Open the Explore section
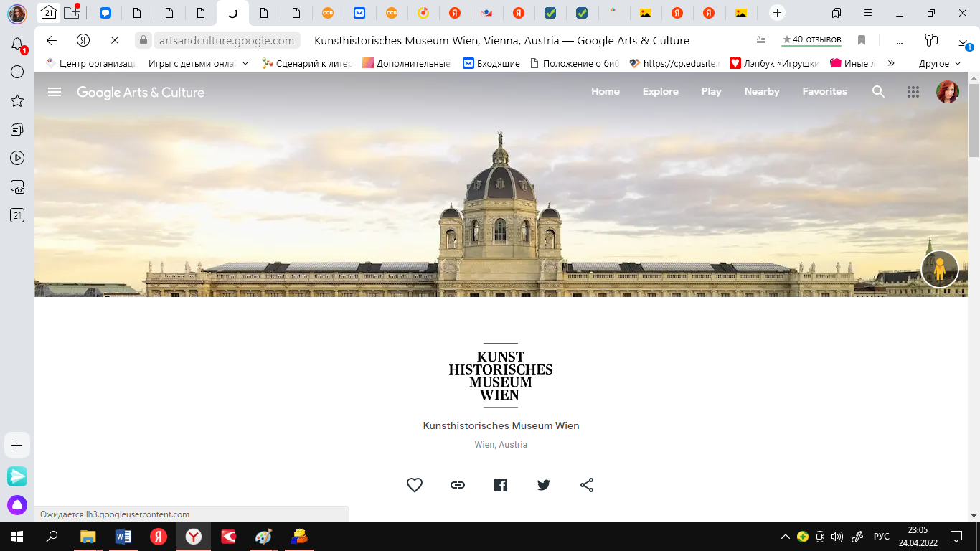Viewport: 980px width, 551px height. coord(661,91)
